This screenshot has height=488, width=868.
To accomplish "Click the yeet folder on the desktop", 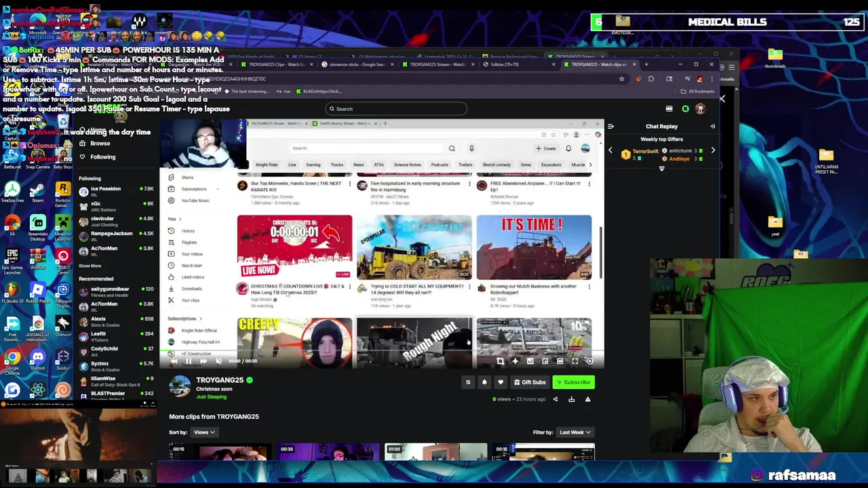I will [x=775, y=226].
